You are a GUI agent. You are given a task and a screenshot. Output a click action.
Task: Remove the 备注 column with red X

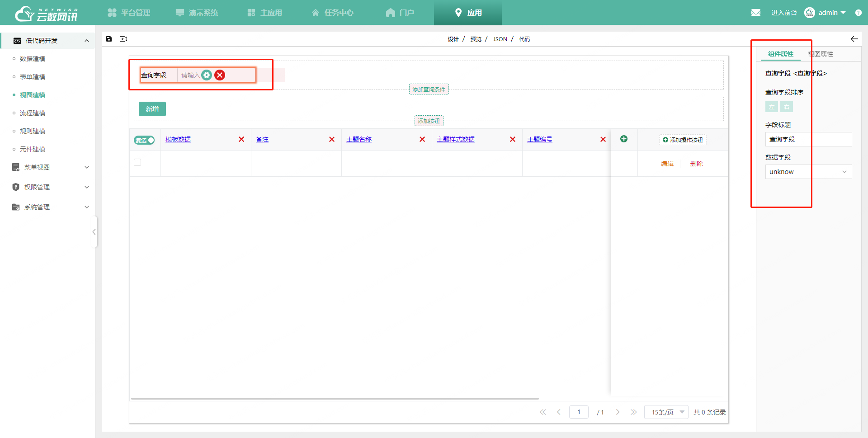click(332, 139)
